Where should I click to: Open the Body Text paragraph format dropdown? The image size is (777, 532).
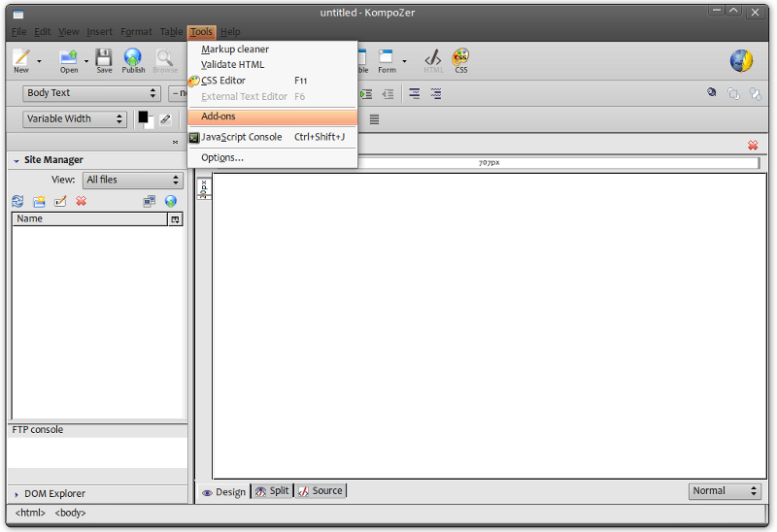pos(91,93)
